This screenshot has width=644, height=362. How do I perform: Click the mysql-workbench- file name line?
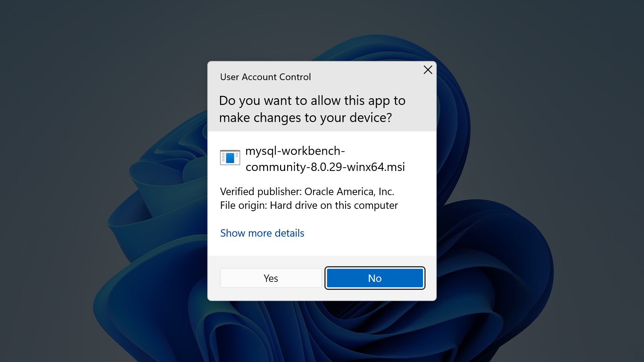point(295,151)
